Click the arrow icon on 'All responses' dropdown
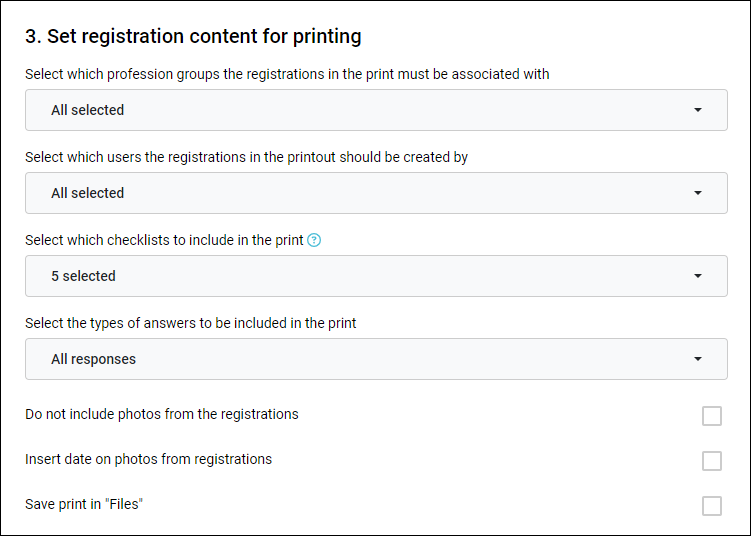751x536 pixels. click(698, 359)
